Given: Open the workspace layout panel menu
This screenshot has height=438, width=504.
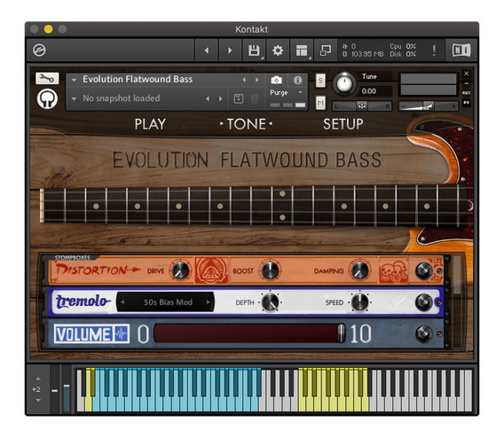Looking at the screenshot, I should tap(302, 51).
